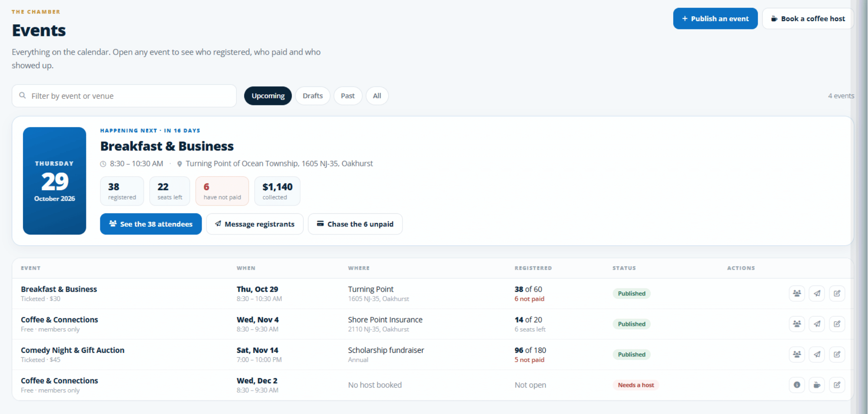Click the '96 of 180' registered cell
868x414 pixels.
click(530, 350)
